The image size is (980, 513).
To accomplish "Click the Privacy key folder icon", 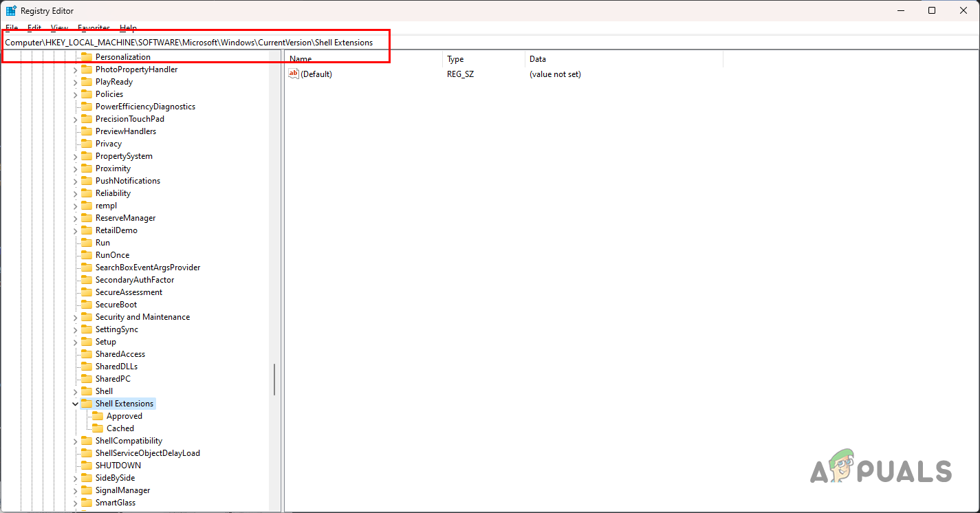I will [x=88, y=143].
